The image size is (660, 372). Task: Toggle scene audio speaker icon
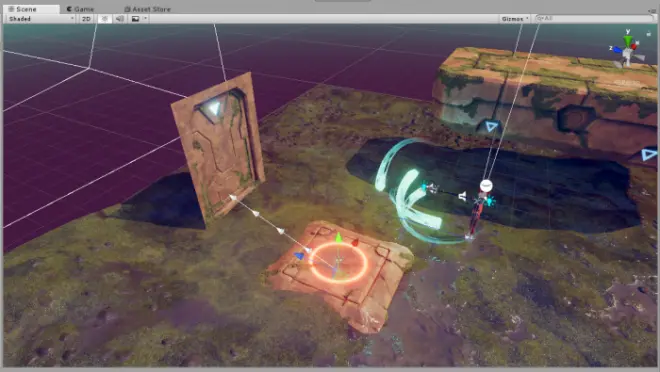[x=120, y=19]
